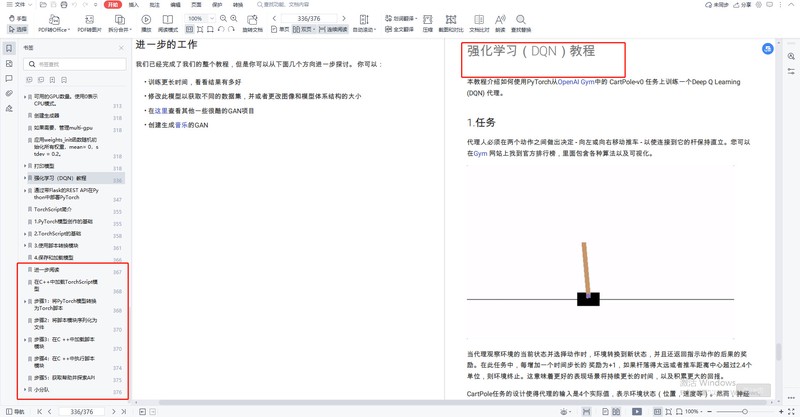800x417 pixels.
Task: Open the attachments paperclip panel
Action: (9, 93)
